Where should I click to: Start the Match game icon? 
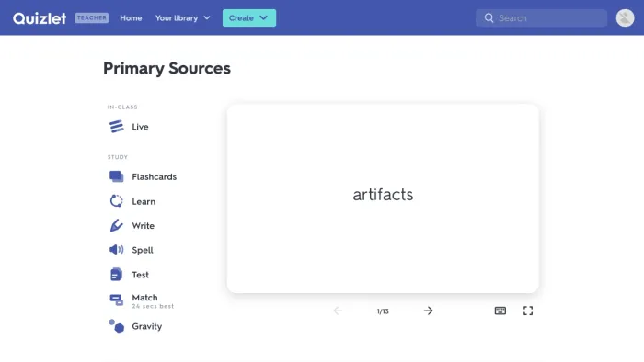[x=116, y=300]
